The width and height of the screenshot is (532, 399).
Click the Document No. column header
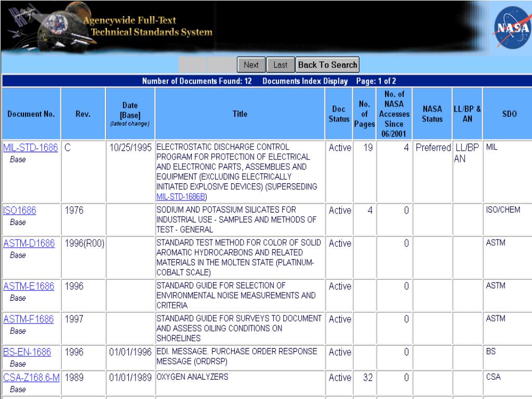pyautogui.click(x=31, y=114)
